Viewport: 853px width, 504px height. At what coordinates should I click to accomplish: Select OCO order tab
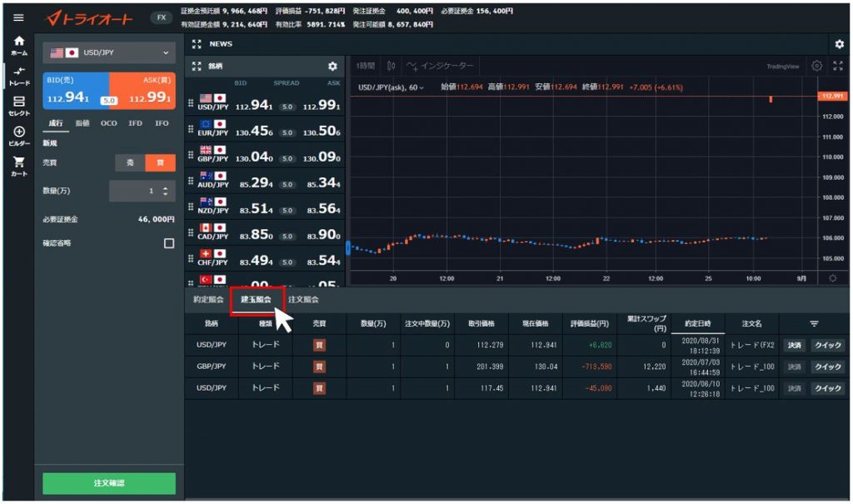coord(109,123)
